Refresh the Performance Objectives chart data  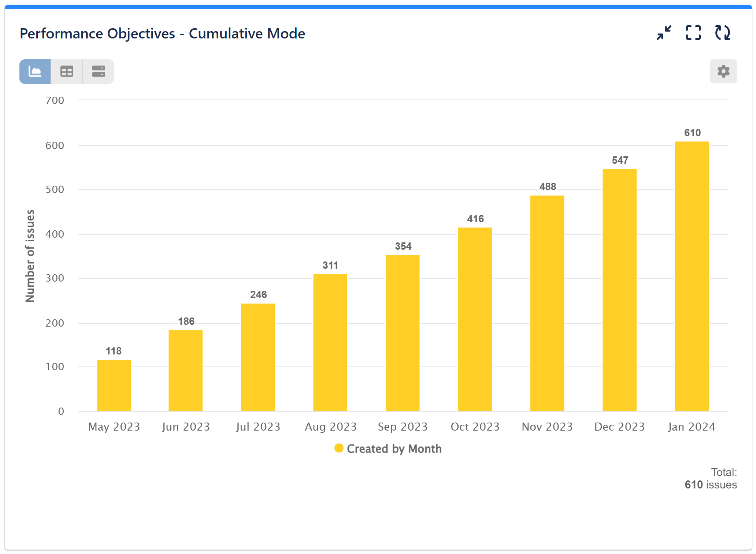pos(723,33)
